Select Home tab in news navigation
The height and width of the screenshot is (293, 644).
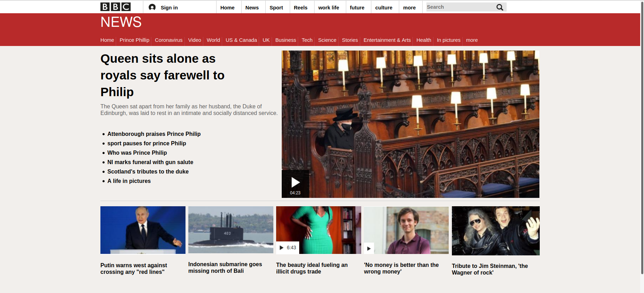click(x=107, y=40)
